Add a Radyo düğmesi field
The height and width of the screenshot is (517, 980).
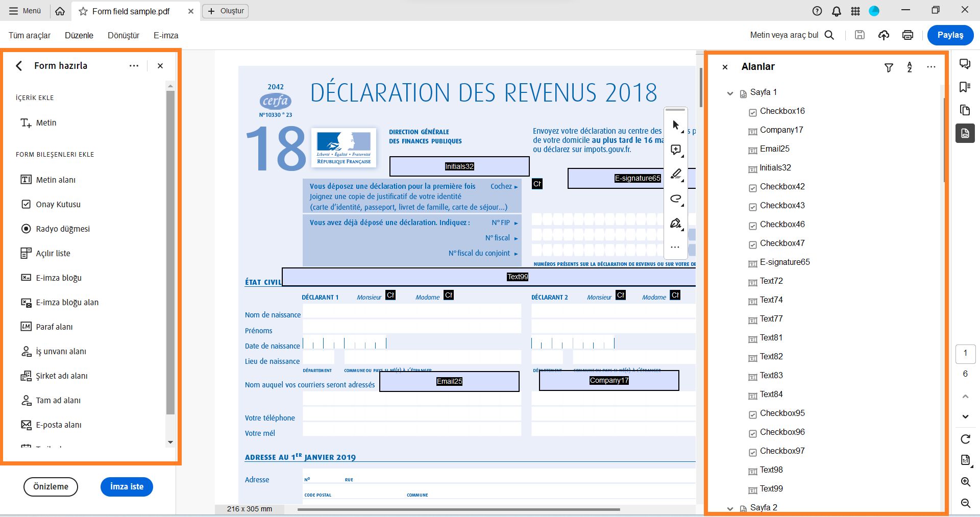(55, 229)
